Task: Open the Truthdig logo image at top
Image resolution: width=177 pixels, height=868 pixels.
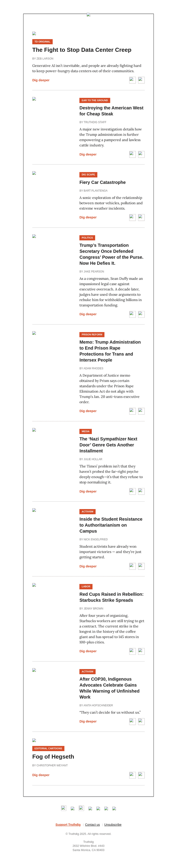Action: pyautogui.click(x=88, y=14)
